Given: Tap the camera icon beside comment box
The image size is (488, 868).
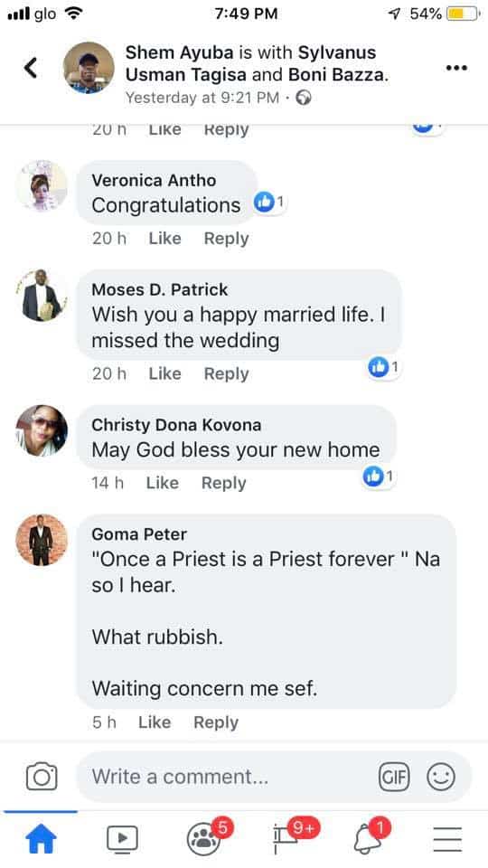Looking at the screenshot, I should point(42,777).
